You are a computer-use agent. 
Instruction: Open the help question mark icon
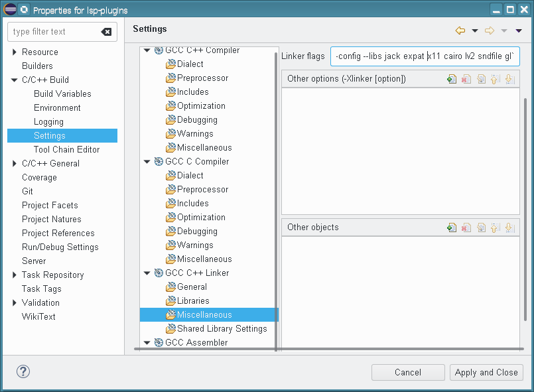(23, 371)
